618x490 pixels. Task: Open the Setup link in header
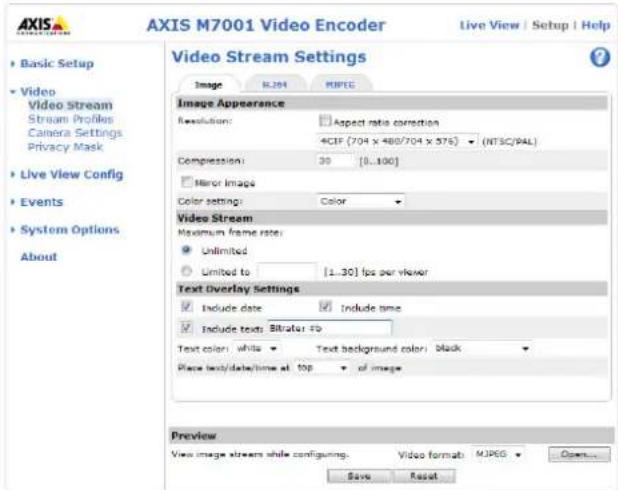click(550, 25)
